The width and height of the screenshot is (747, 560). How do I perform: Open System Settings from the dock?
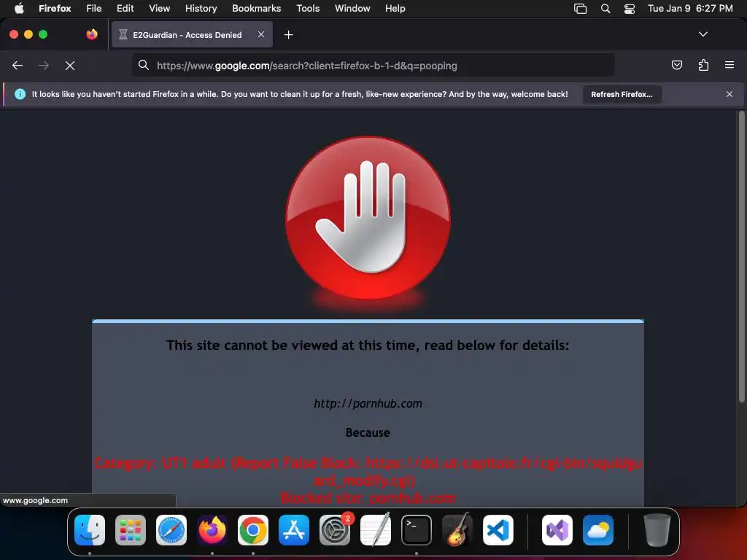(x=335, y=530)
